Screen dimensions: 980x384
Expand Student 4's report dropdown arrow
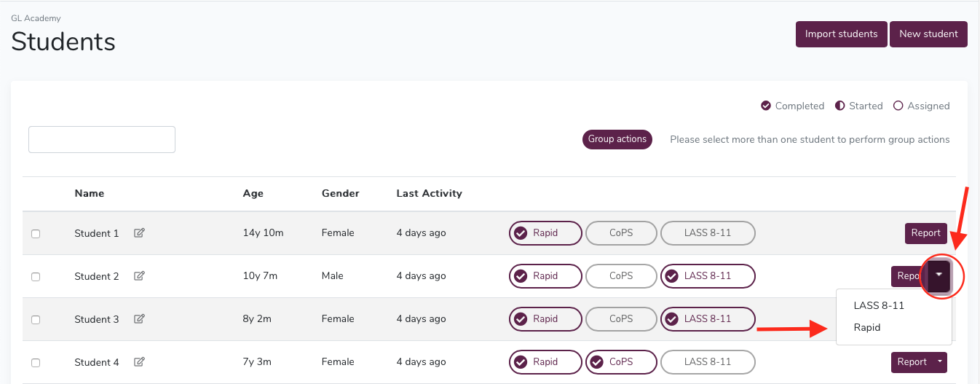(940, 362)
